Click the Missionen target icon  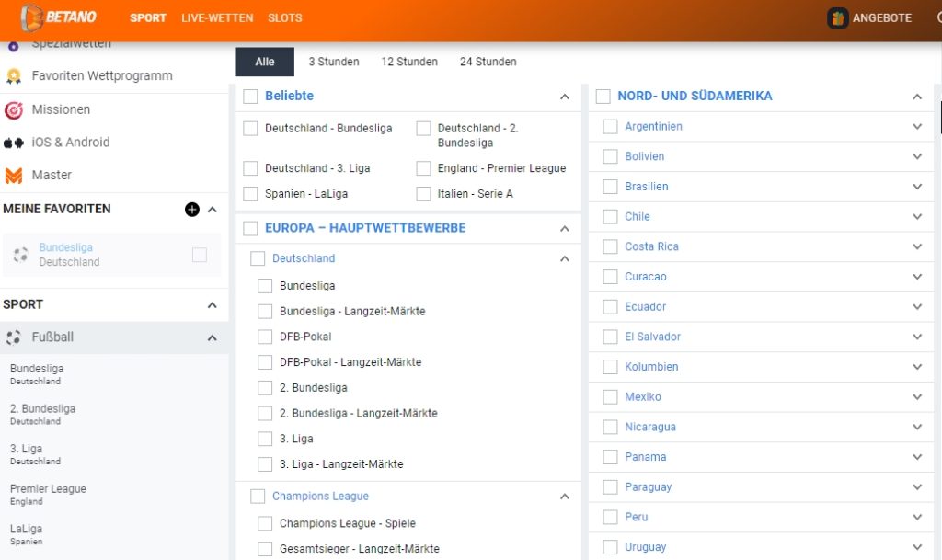[x=14, y=109]
